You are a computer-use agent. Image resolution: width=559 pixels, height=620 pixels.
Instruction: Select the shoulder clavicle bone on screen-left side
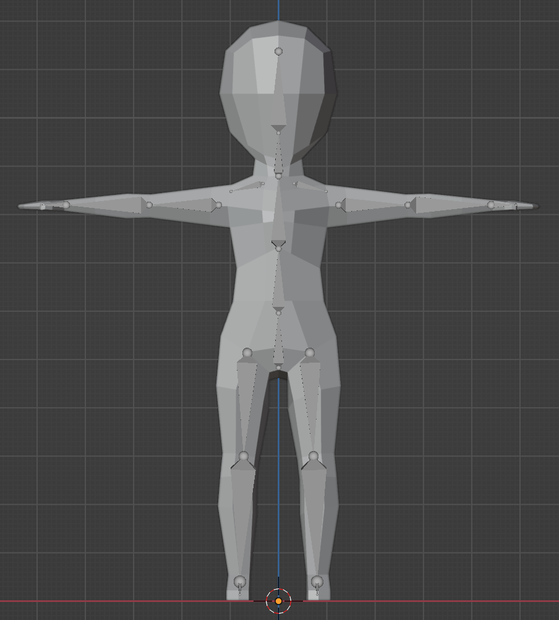[247, 187]
